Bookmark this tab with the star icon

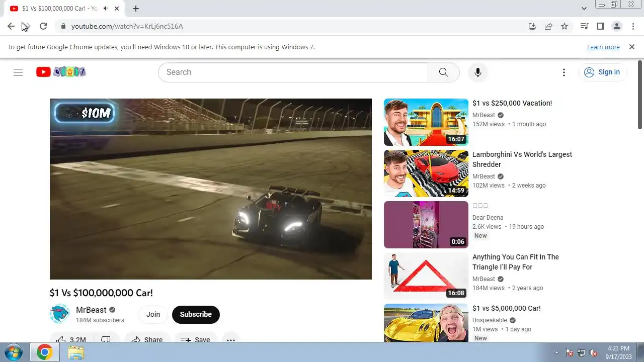[x=565, y=26]
